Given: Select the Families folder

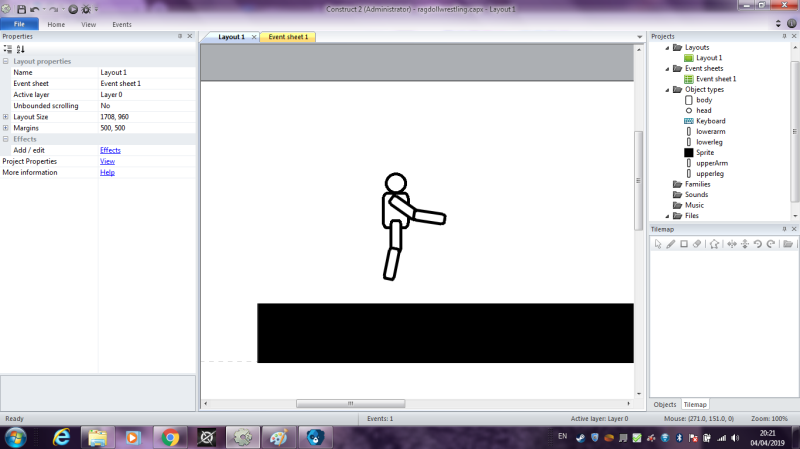Looking at the screenshot, I should coord(697,184).
